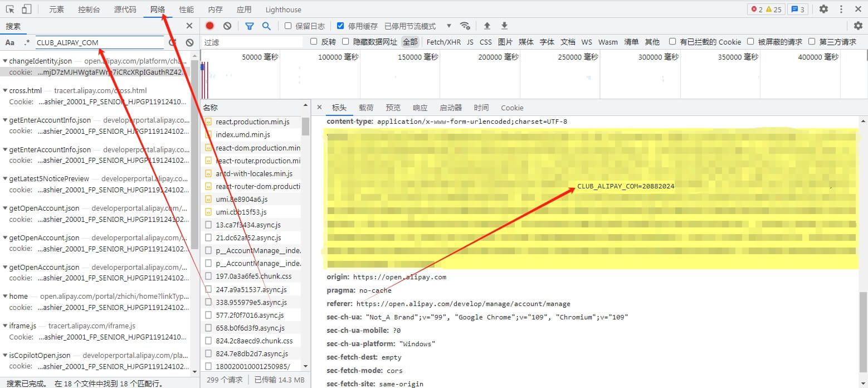Toggle the network filter funnel icon
Image resolution: width=868 pixels, height=388 pixels.
click(250, 26)
